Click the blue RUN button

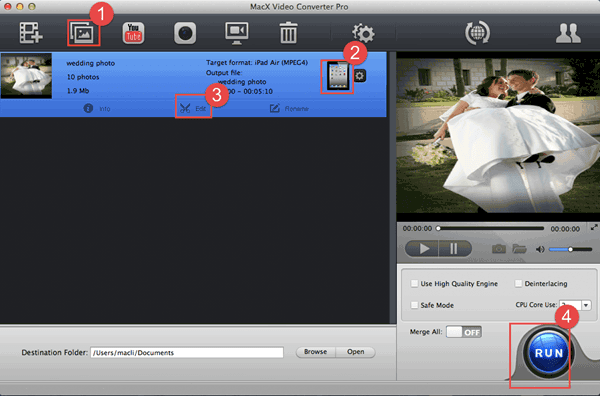point(548,353)
